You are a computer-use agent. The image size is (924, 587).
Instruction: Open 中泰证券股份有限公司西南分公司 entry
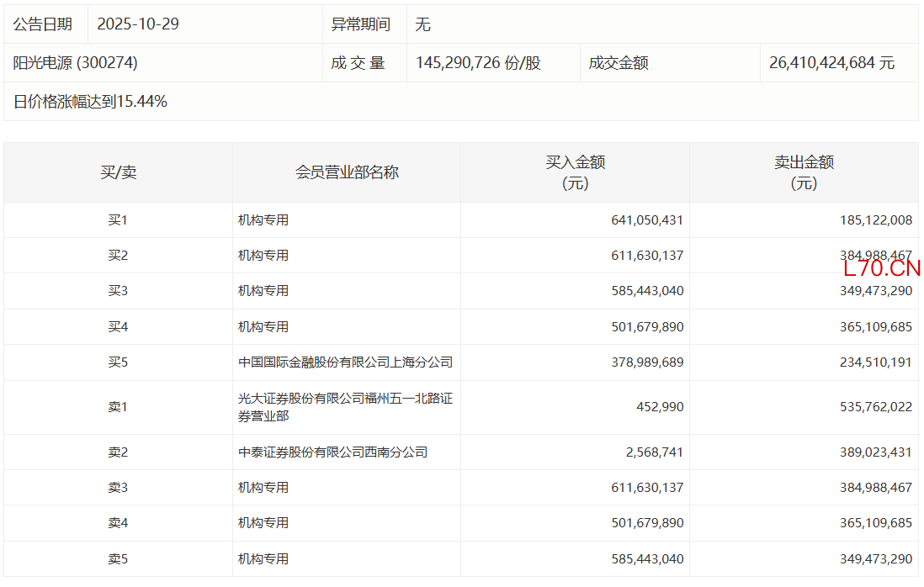coord(332,452)
